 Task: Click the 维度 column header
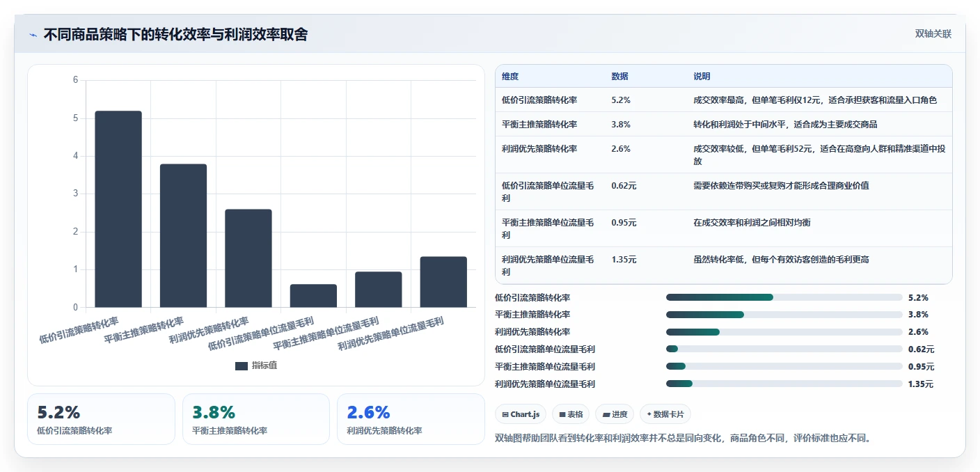click(x=510, y=77)
